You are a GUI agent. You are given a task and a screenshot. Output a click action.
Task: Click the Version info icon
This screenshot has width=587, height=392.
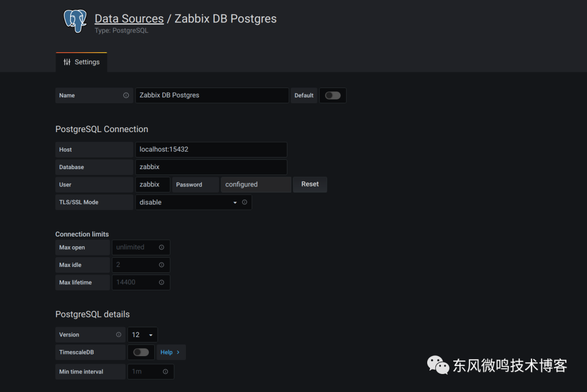[118, 334]
